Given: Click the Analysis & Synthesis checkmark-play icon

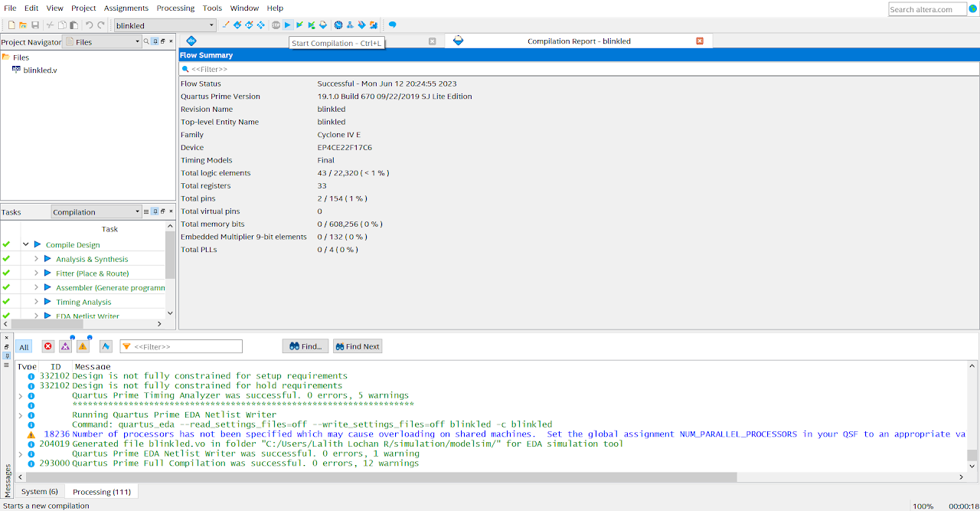Looking at the screenshot, I should 299,25.
